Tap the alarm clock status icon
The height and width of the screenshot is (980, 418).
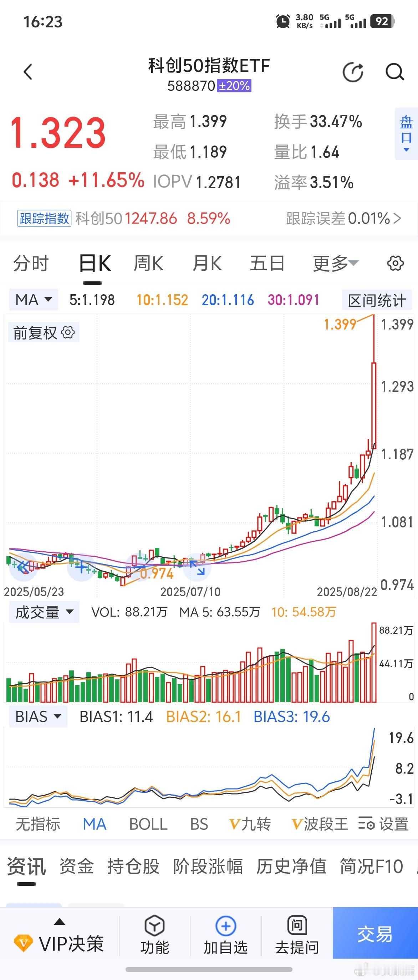(x=282, y=21)
